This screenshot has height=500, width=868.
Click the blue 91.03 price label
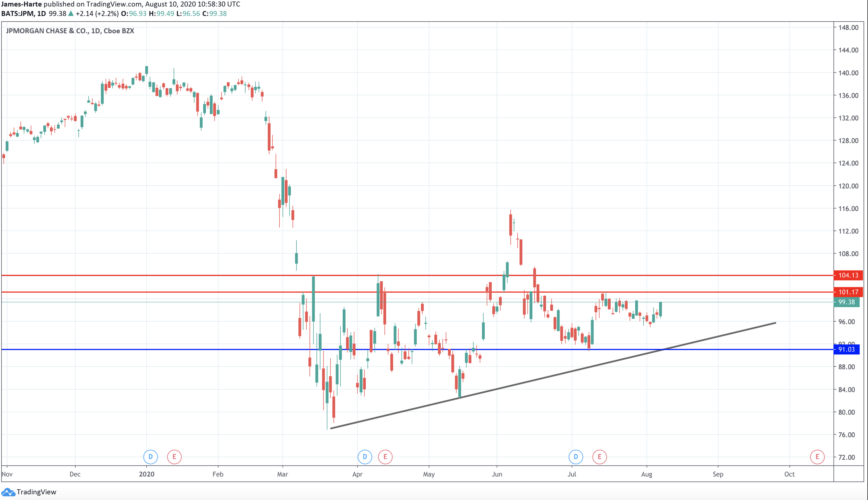point(846,350)
